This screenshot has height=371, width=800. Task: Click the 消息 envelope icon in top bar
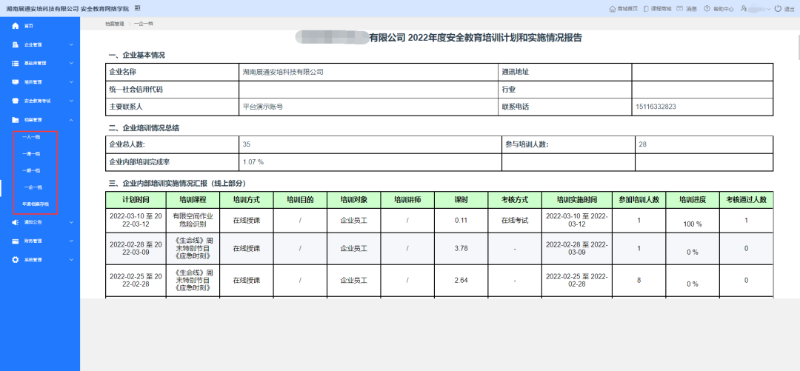(x=680, y=9)
